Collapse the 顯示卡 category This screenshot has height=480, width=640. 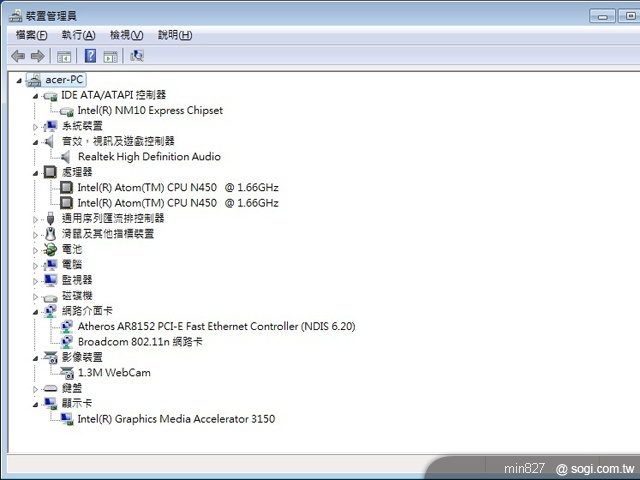pos(36,405)
